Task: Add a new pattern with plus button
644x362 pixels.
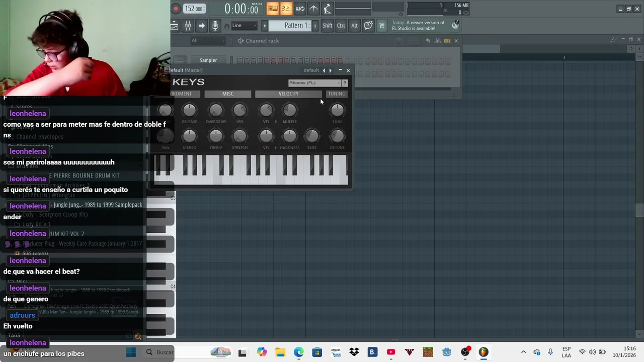Action: (315, 26)
